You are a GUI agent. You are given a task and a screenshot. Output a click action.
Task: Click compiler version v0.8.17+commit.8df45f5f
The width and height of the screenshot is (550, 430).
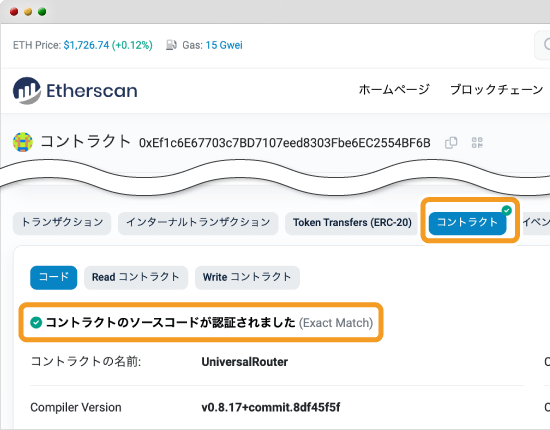(270, 407)
